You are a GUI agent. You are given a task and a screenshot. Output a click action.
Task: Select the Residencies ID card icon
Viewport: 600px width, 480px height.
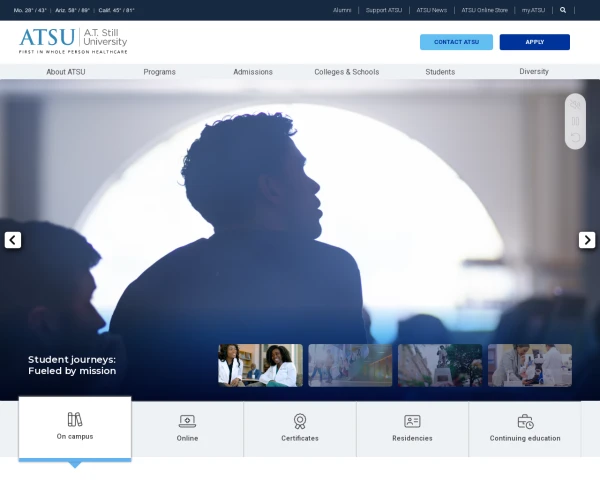pyautogui.click(x=412, y=421)
